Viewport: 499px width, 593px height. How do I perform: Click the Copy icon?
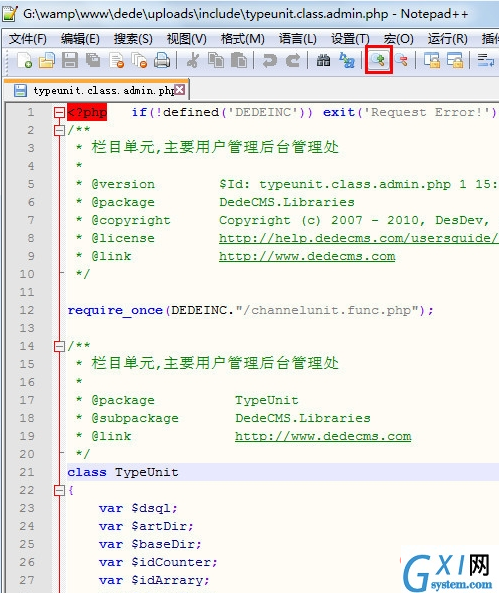tap(216, 61)
